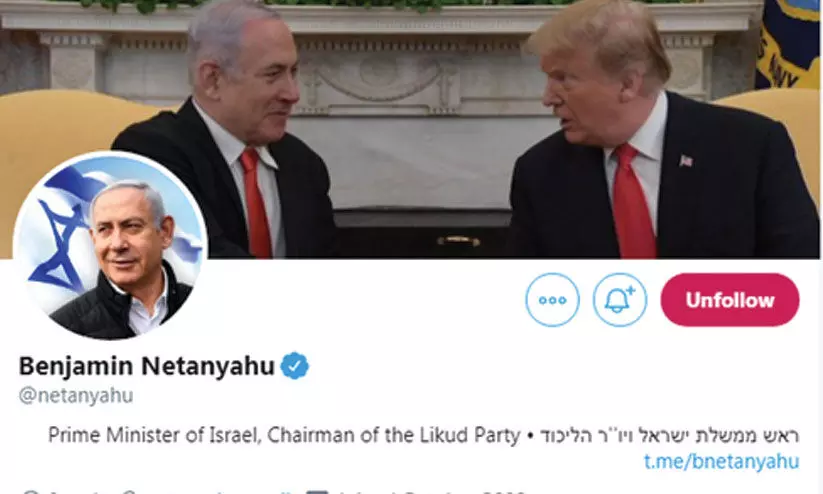Screen dimensions: 823x494
Task: Select the Benjamin Netanyahu display name
Action: point(146,366)
